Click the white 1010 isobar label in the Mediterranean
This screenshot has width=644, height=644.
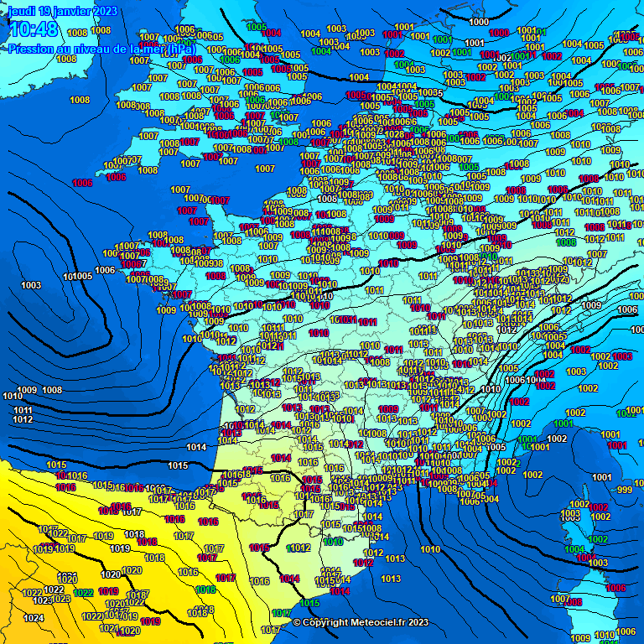pyautogui.click(x=430, y=549)
